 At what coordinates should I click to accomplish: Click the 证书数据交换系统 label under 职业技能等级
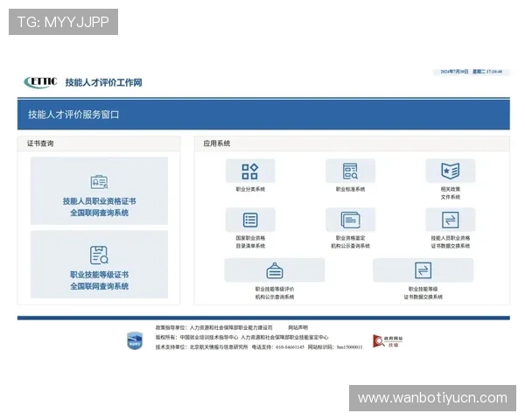tap(423, 297)
